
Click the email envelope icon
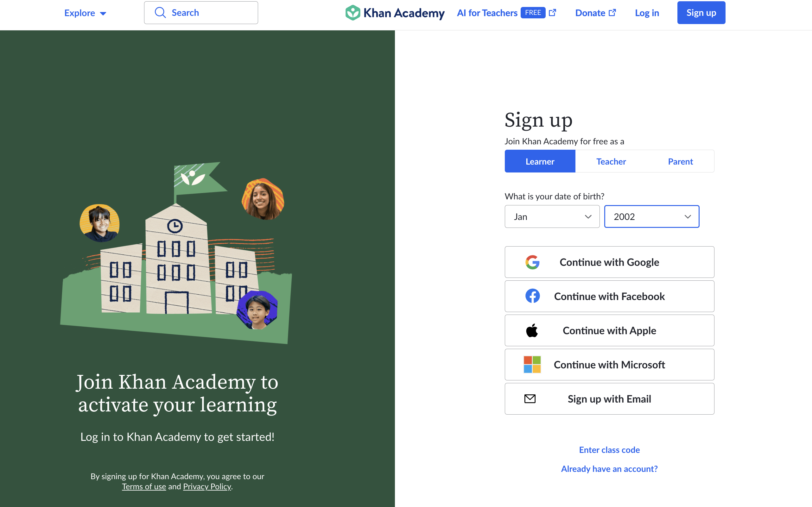[x=530, y=399]
